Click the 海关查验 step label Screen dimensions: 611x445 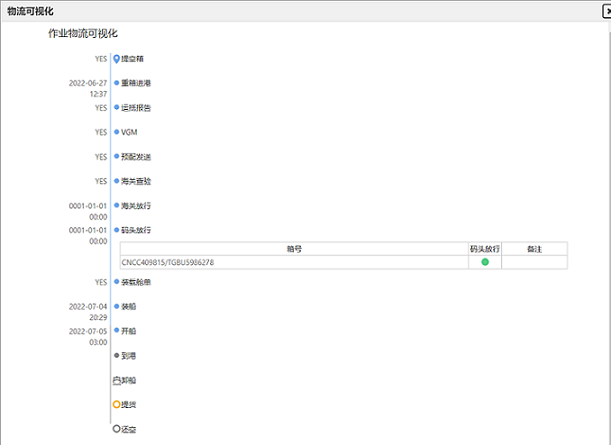click(x=136, y=181)
